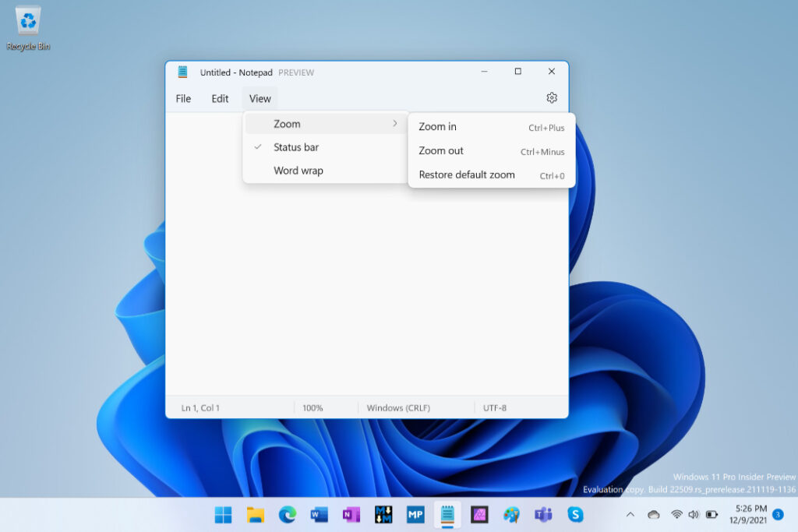Viewport: 798px width, 532px height.
Task: Open the Recycle Bin on the desktop
Action: pos(26,22)
